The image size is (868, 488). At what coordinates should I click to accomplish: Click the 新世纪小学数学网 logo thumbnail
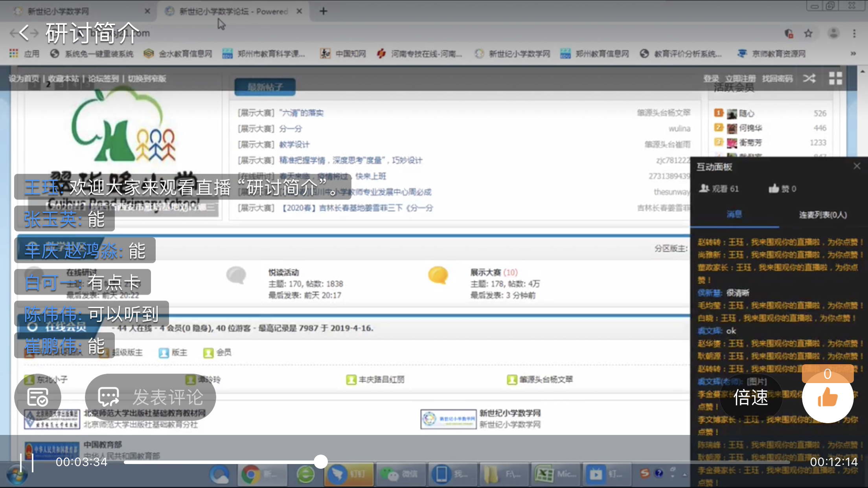(449, 419)
